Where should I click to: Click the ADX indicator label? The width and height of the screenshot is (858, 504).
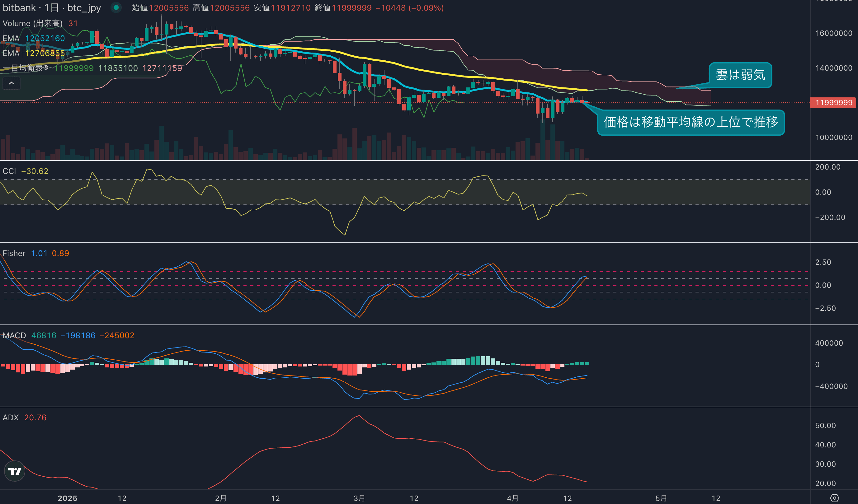point(11,418)
